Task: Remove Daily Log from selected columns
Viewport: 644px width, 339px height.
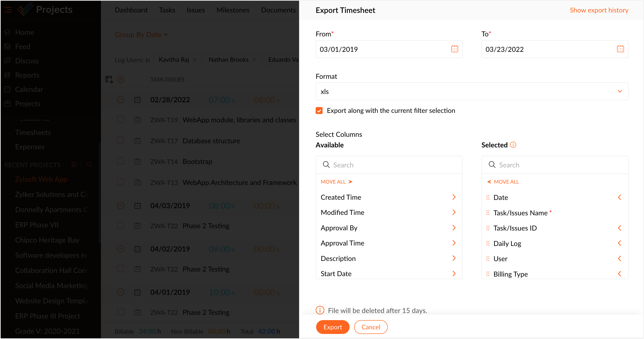Action: (620, 243)
